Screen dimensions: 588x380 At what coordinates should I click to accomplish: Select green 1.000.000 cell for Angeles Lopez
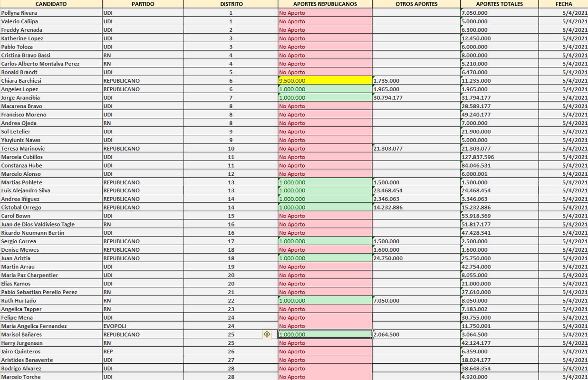click(x=325, y=89)
